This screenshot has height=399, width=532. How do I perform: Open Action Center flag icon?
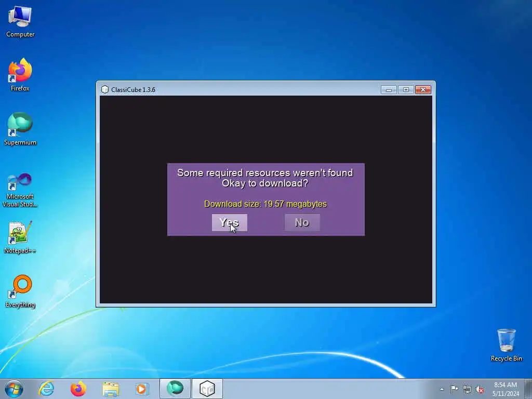pyautogui.click(x=454, y=389)
